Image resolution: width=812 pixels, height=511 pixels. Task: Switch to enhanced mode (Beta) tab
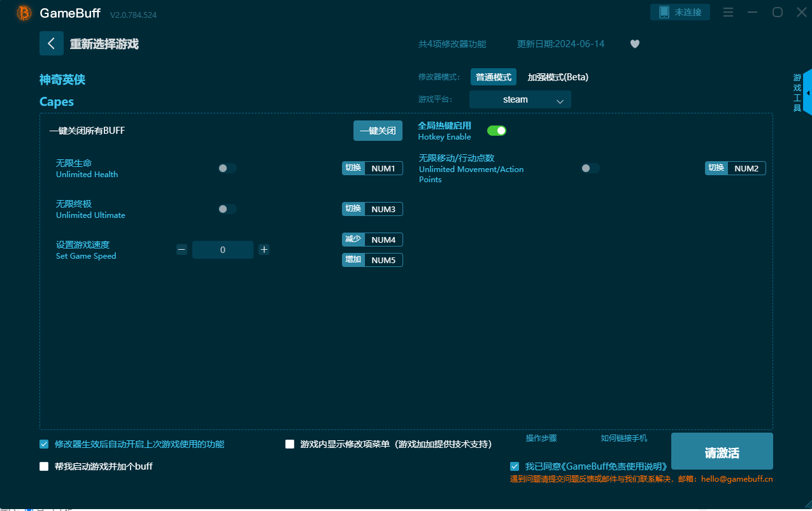click(x=558, y=77)
